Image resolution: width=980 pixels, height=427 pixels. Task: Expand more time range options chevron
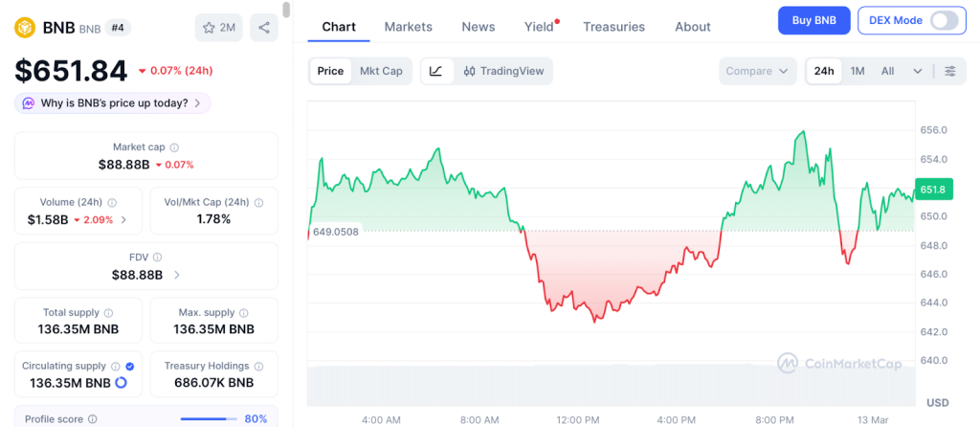pos(918,71)
